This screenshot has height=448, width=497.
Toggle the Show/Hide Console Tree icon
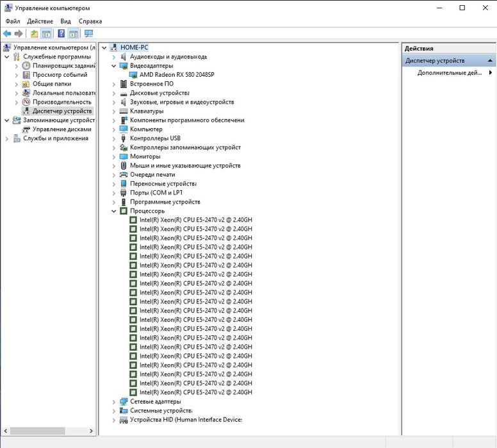click(47, 33)
